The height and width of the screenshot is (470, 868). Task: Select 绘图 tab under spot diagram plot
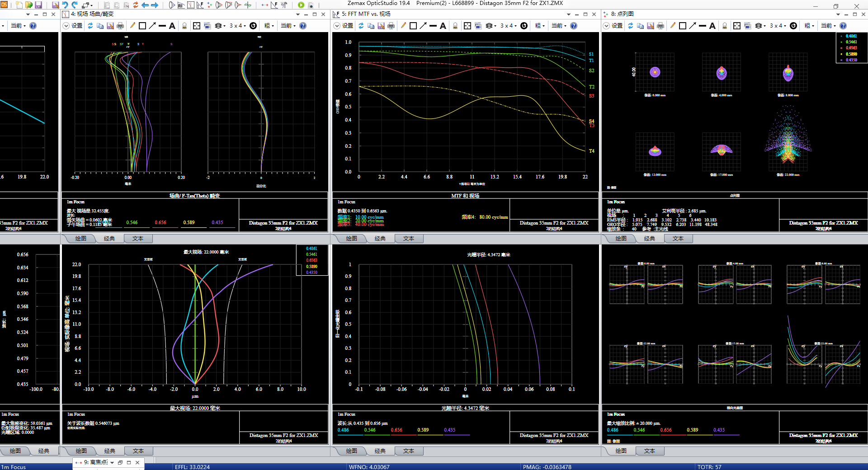[621, 238]
